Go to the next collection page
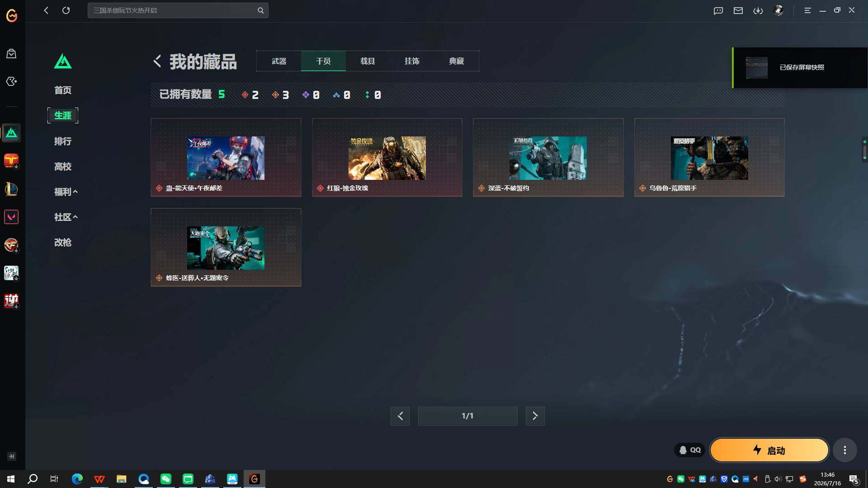This screenshot has width=868, height=488. [535, 416]
